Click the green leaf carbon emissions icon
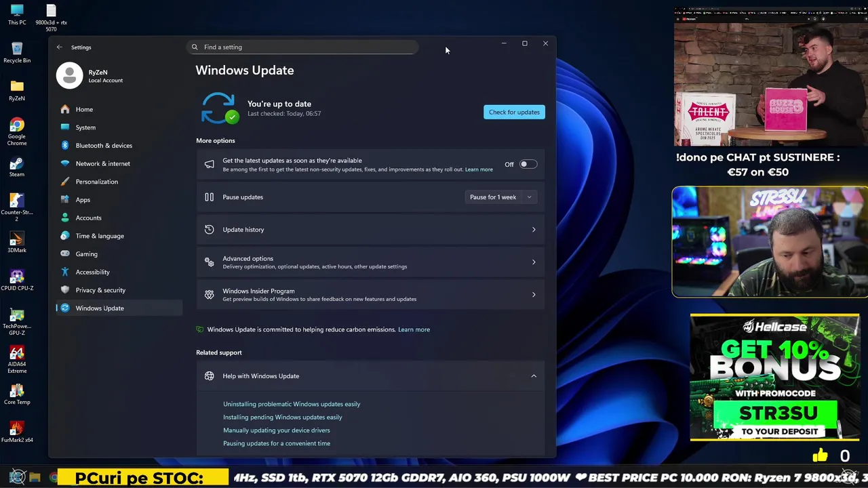Image resolution: width=868 pixels, height=488 pixels. [x=199, y=329]
